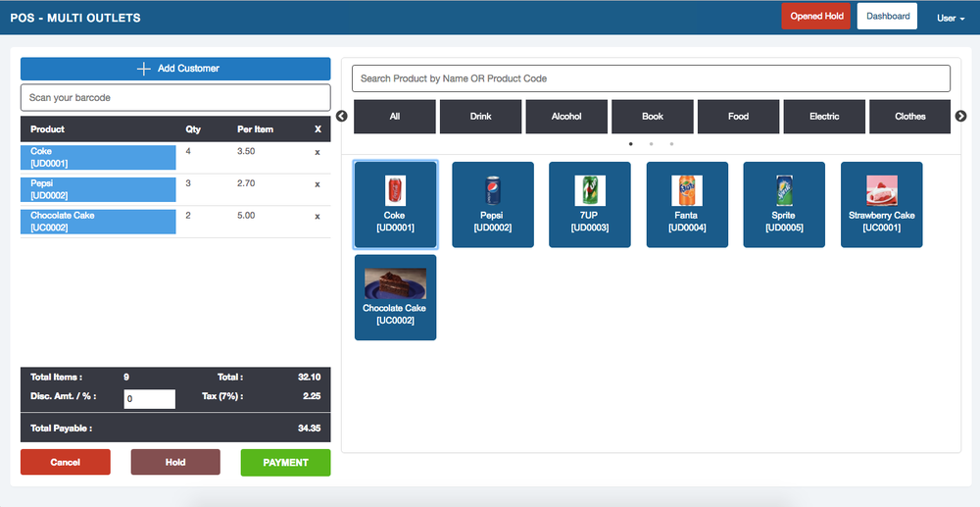Remove Pepsi from cart with x
This screenshot has height=507, width=980.
click(x=318, y=184)
